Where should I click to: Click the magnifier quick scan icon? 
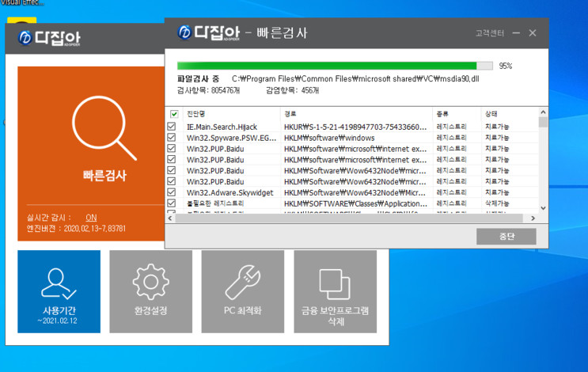(x=104, y=128)
